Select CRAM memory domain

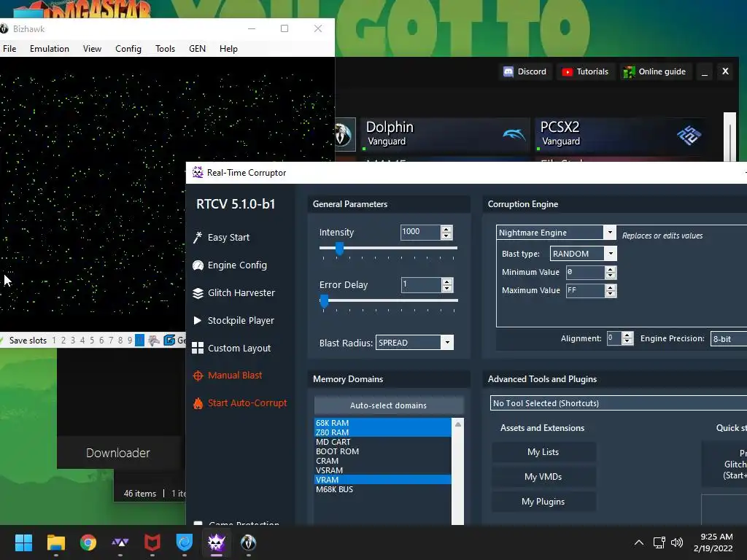[382, 461]
